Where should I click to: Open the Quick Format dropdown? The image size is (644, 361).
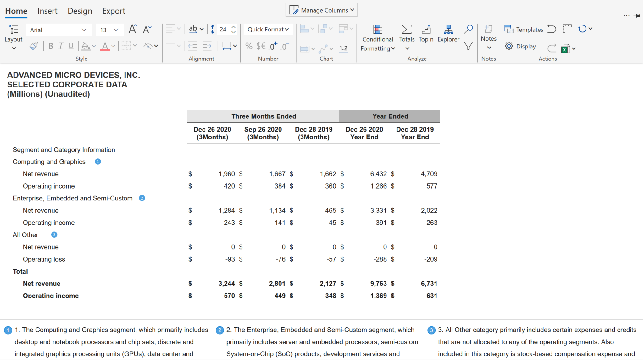pyautogui.click(x=267, y=29)
